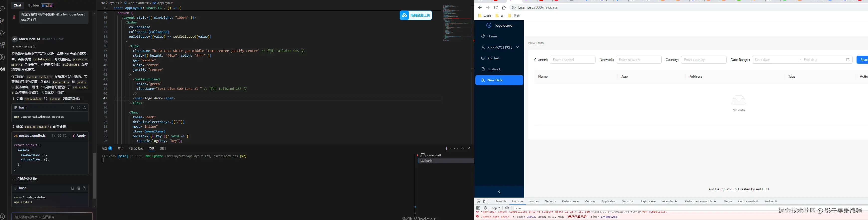Apply the postcss.config.js suggestion
Screen dimensions: 868x220
(x=80, y=136)
